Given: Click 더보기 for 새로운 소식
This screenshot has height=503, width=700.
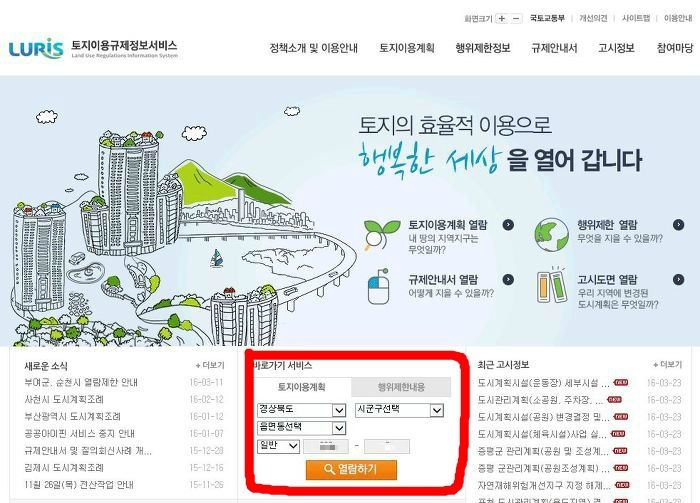Looking at the screenshot, I should (210, 366).
